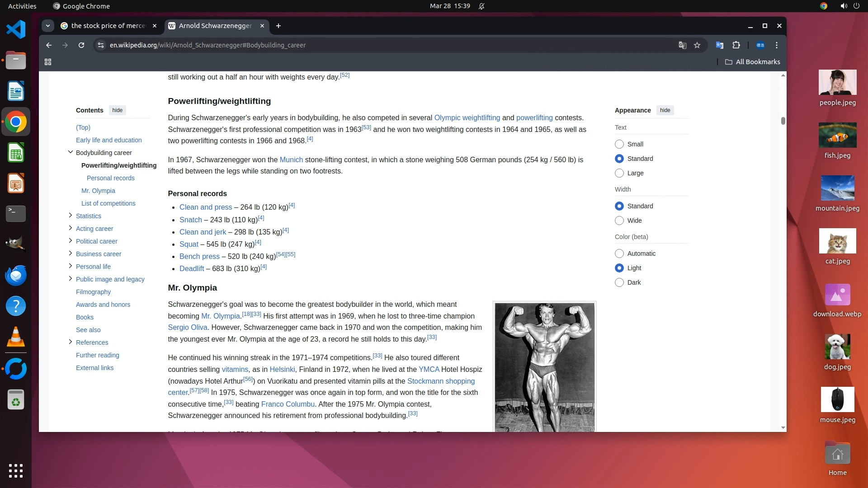Screen dimensions: 868x488
Task: Expand the Acting career contents section
Action: click(70, 228)
